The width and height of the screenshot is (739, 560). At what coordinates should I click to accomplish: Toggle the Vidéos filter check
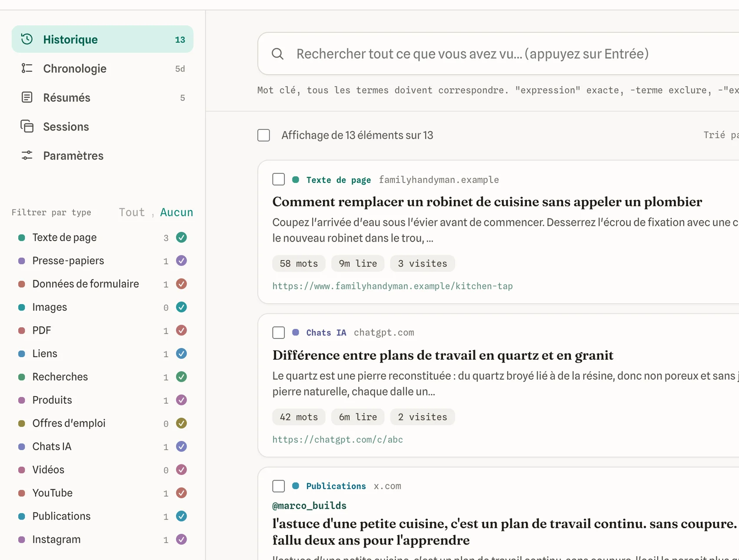tap(181, 470)
